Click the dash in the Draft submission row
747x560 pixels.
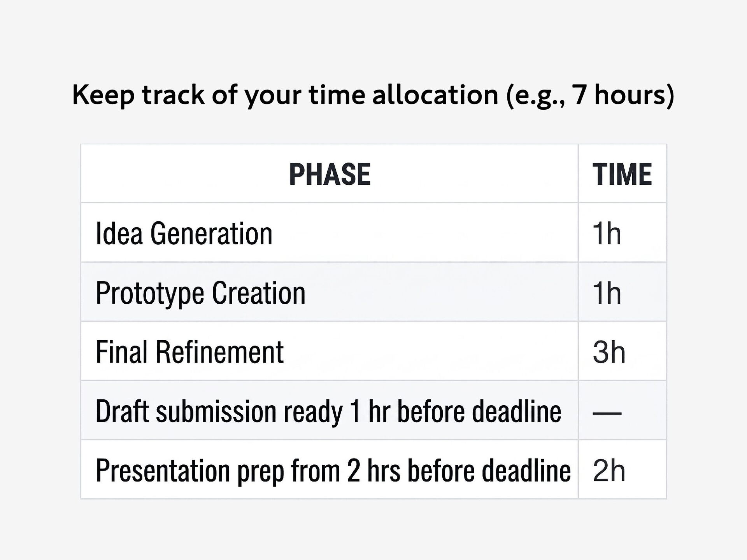tap(607, 413)
